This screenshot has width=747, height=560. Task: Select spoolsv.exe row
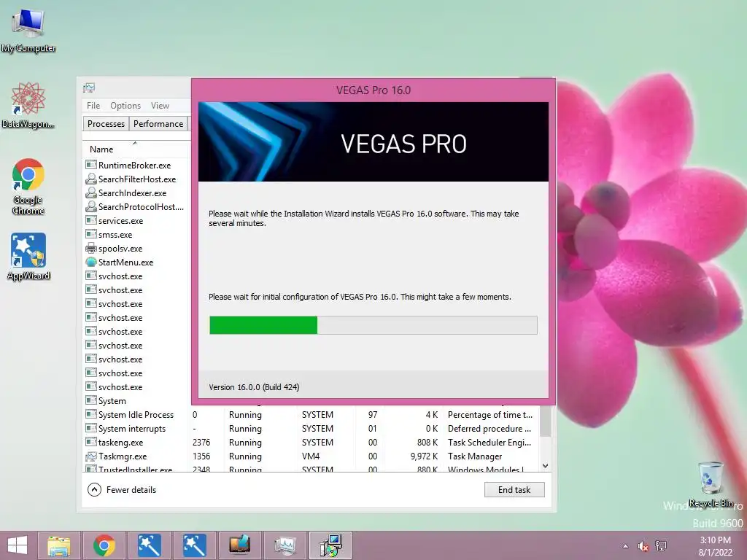[x=136, y=249]
